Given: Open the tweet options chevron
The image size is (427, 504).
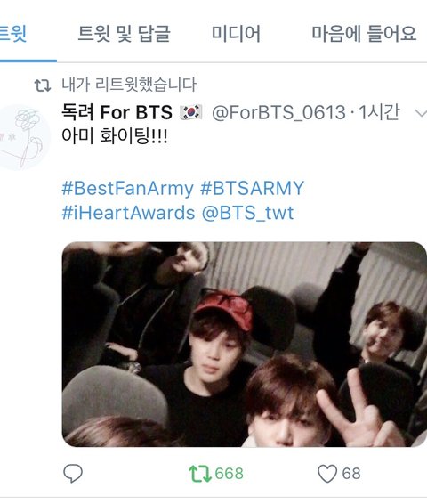Looking at the screenshot, I should 421,113.
